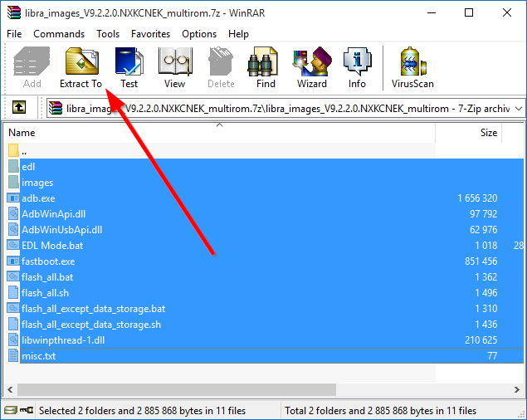Screen dimensions: 527x420
Task: Click the misc.txt file icon
Action: [13, 356]
